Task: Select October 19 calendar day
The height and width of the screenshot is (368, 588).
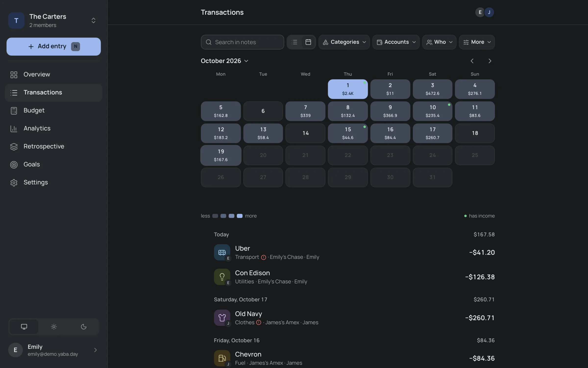Action: point(221,155)
